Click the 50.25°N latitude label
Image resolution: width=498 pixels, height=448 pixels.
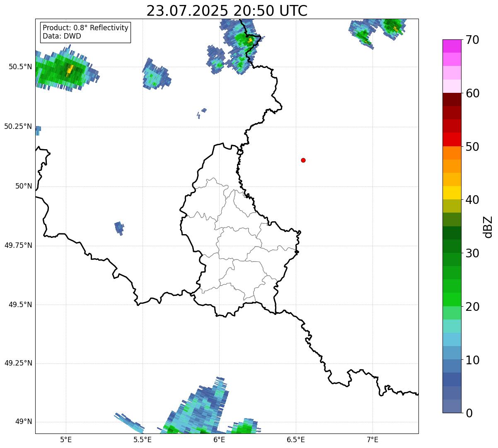[18, 126]
